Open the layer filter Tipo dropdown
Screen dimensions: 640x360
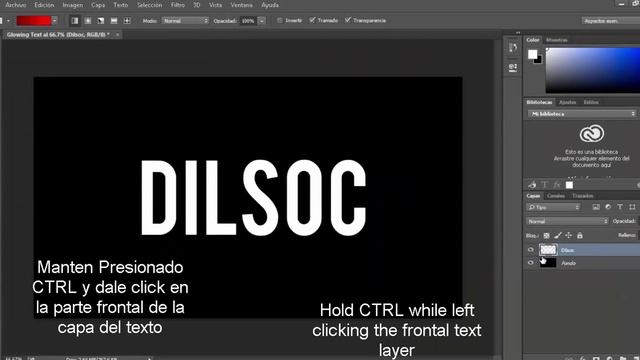click(553, 207)
